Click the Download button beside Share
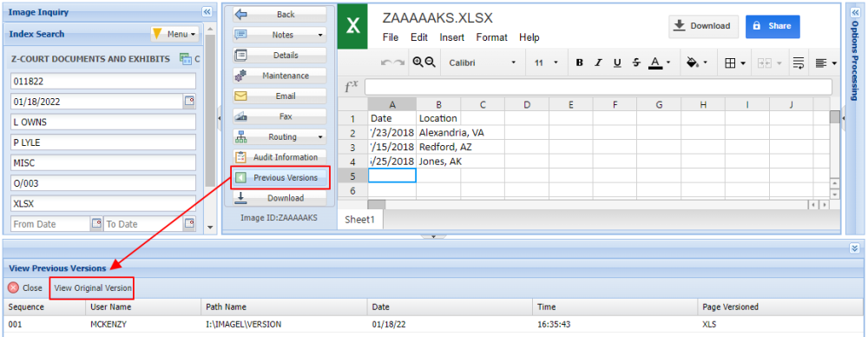The width and height of the screenshot is (868, 337). pyautogui.click(x=704, y=26)
